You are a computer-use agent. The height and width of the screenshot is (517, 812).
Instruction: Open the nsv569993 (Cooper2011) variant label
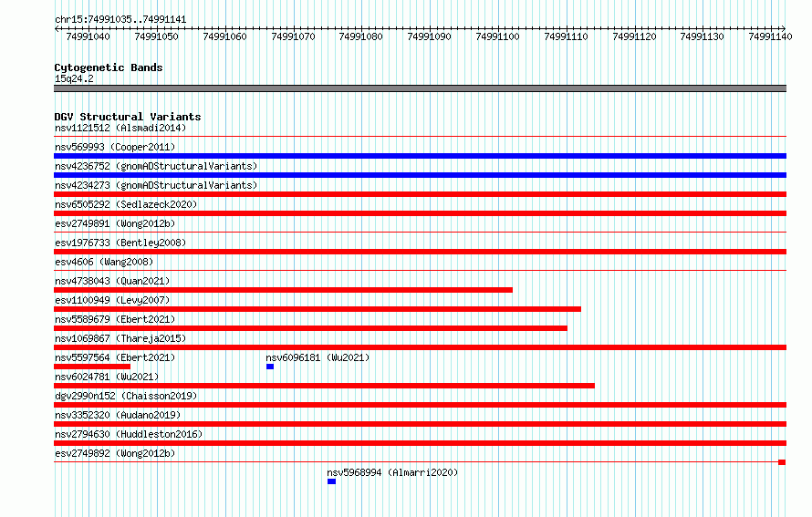[x=115, y=147]
